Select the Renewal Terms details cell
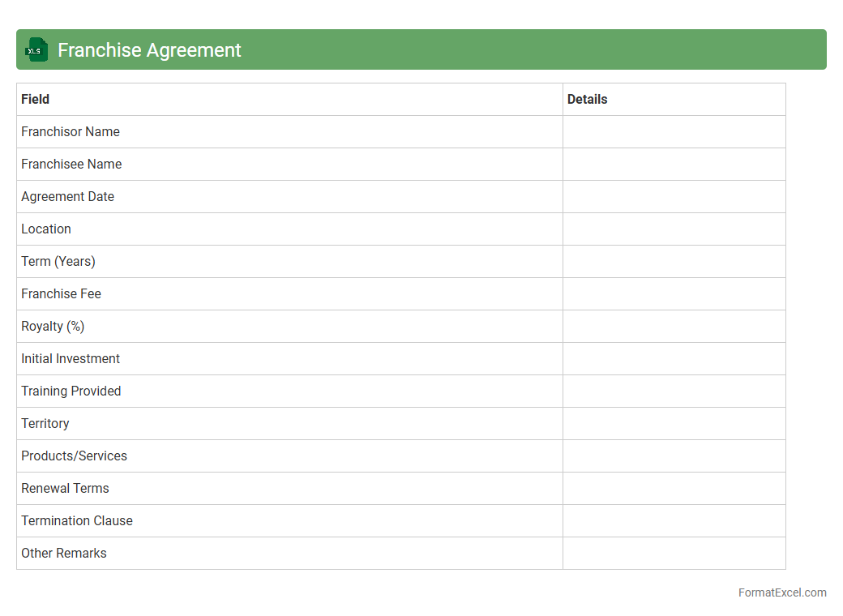This screenshot has width=843, height=616. pos(674,489)
